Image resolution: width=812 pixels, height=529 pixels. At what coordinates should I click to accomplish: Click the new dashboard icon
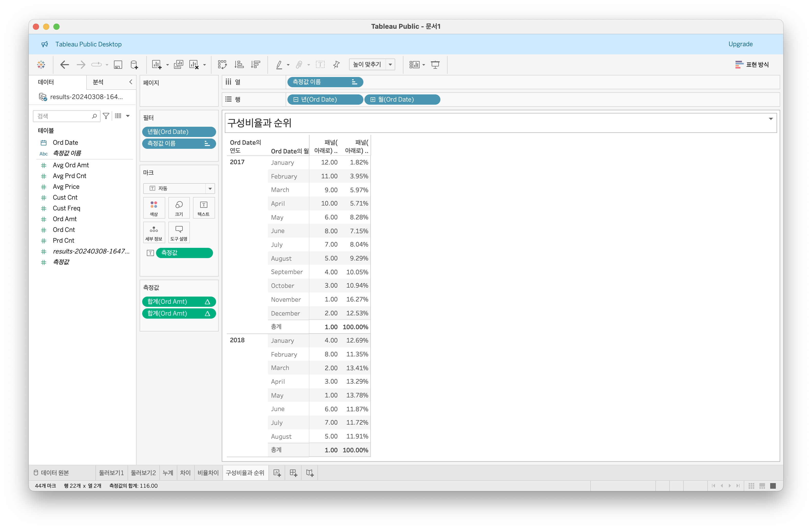tap(293, 473)
